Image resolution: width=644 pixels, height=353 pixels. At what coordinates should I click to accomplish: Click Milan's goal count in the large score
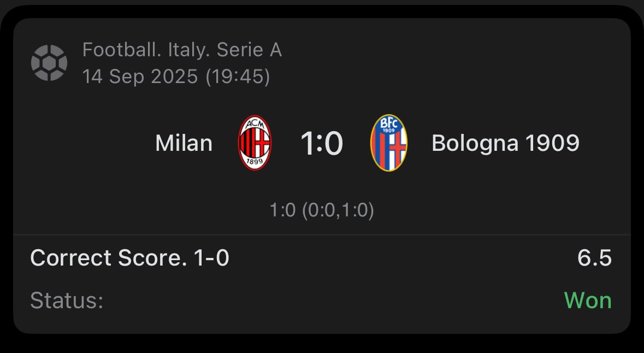[x=308, y=144]
